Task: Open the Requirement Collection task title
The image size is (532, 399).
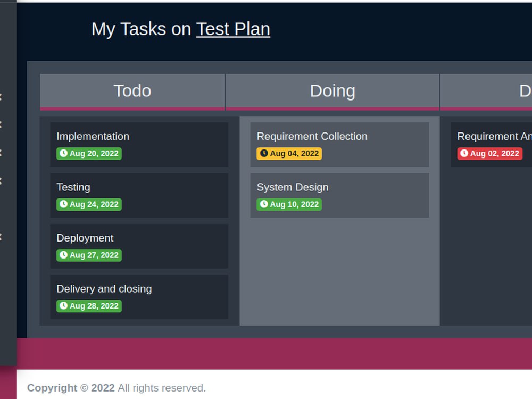Action: [312, 137]
